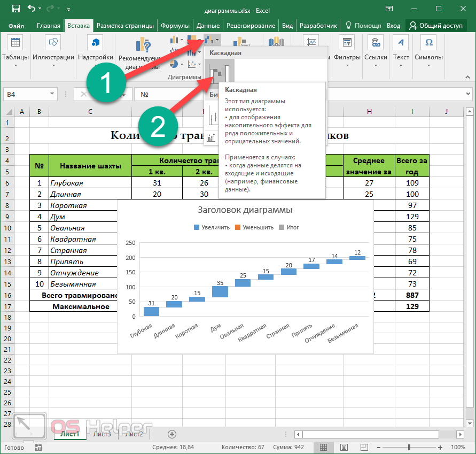Switch to sheet tab Лист3
The width and height of the screenshot is (476, 454).
click(x=102, y=434)
